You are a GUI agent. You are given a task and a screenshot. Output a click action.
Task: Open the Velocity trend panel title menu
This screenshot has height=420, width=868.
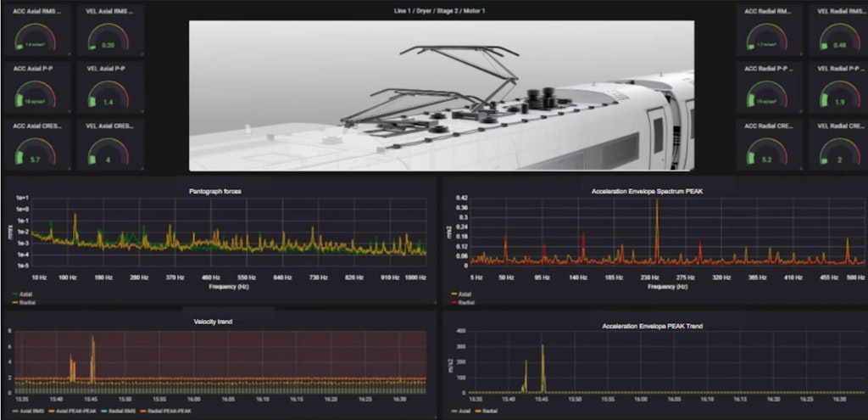[x=213, y=322]
